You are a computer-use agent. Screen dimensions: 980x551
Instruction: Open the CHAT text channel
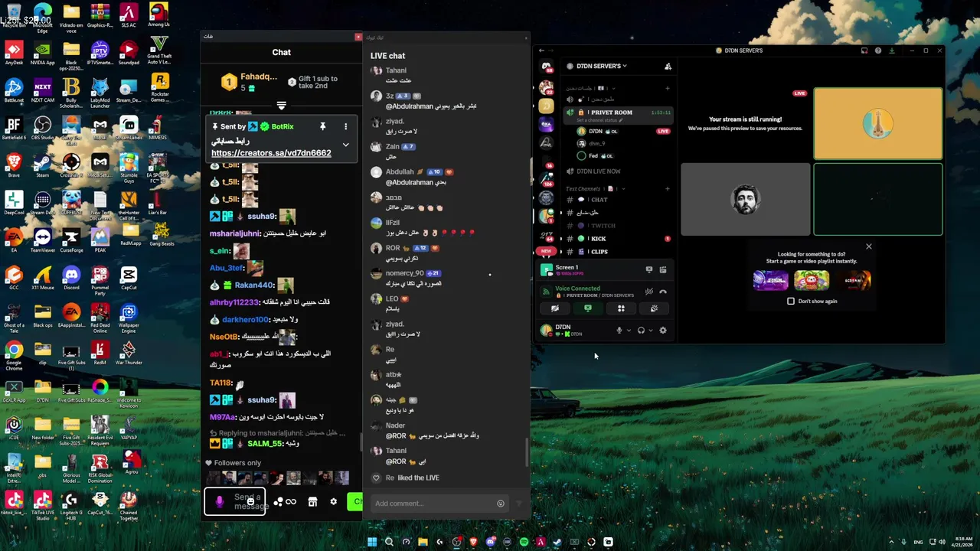point(617,200)
